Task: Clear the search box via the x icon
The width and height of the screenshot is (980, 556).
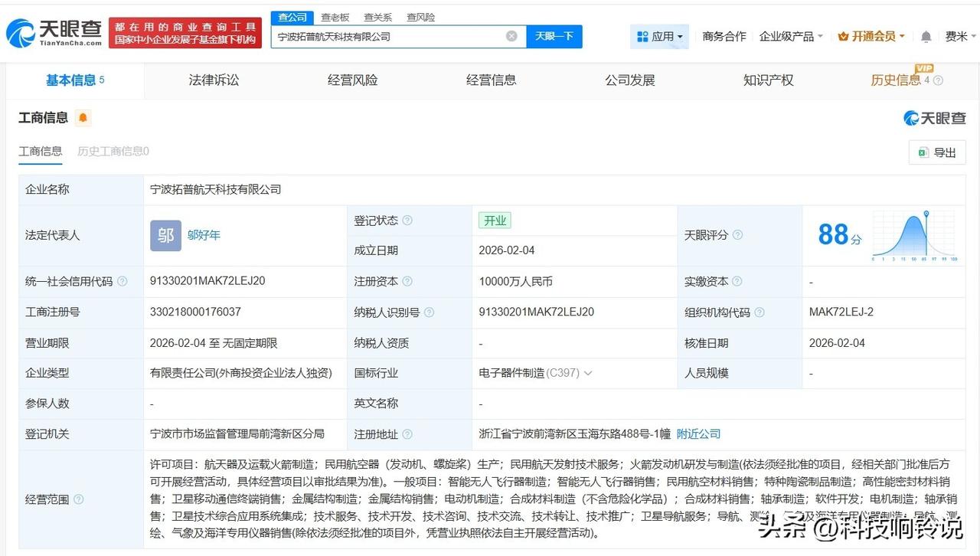Action: [x=511, y=36]
